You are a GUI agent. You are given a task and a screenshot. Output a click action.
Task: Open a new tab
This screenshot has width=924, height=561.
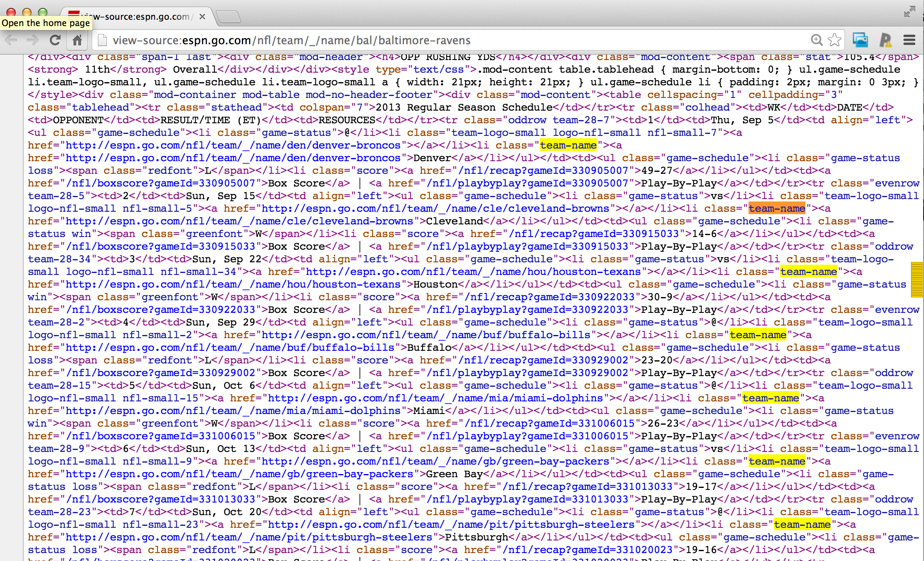[228, 17]
